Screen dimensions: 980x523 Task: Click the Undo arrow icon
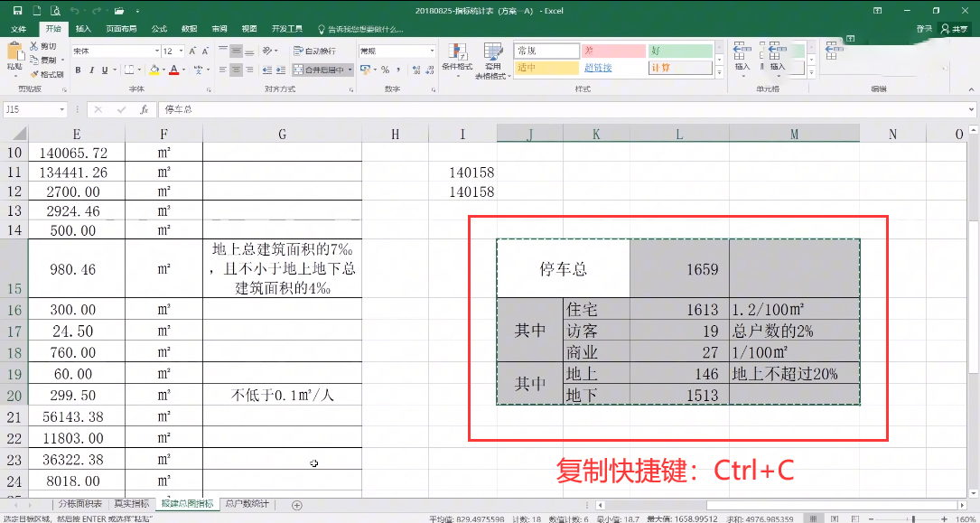point(74,11)
